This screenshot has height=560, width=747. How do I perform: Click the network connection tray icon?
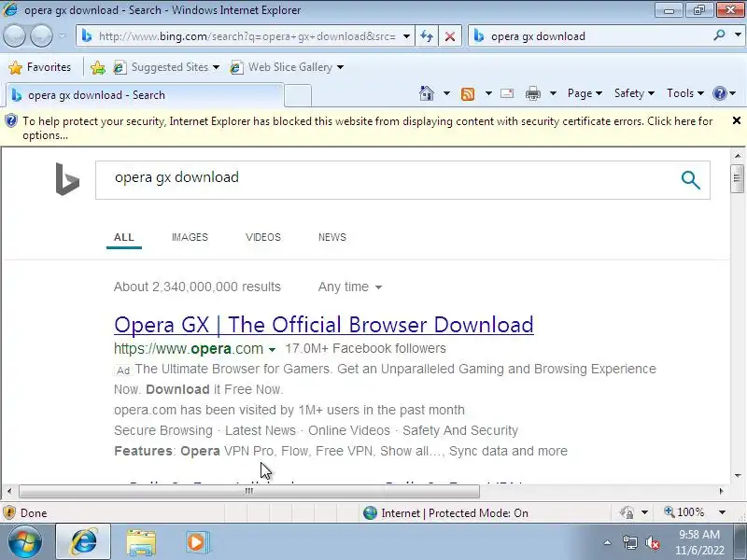click(629, 542)
